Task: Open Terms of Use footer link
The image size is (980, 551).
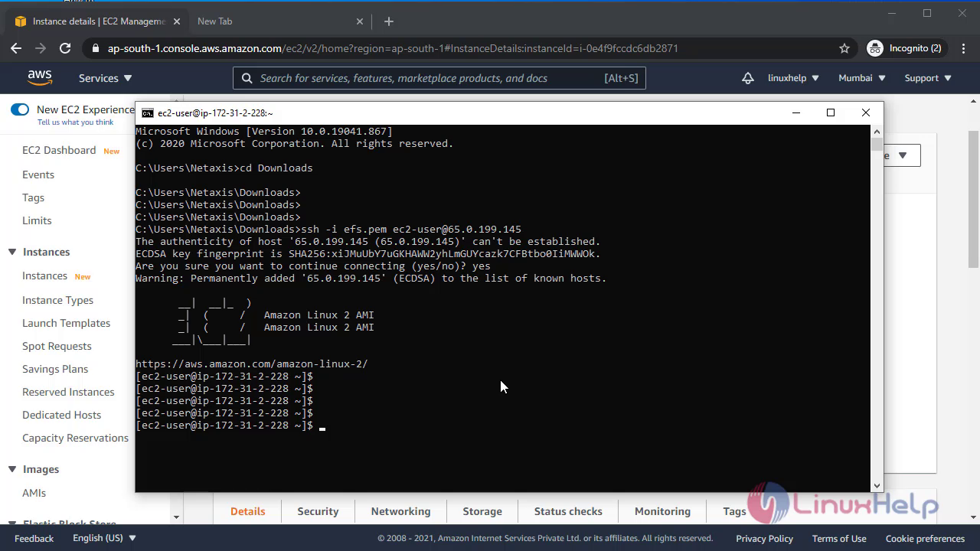Action: click(839, 538)
